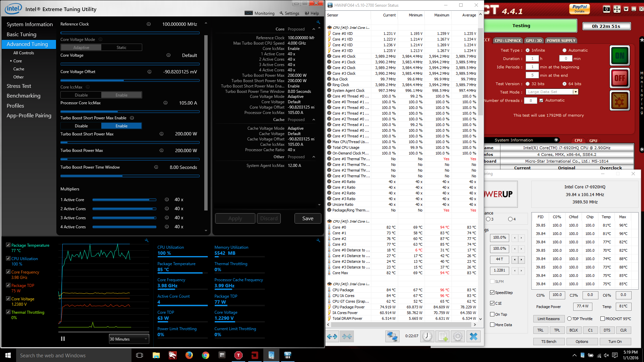Click the OCCT PayPal Donate button
Screen dimensions: 644x362
pos(580,9)
